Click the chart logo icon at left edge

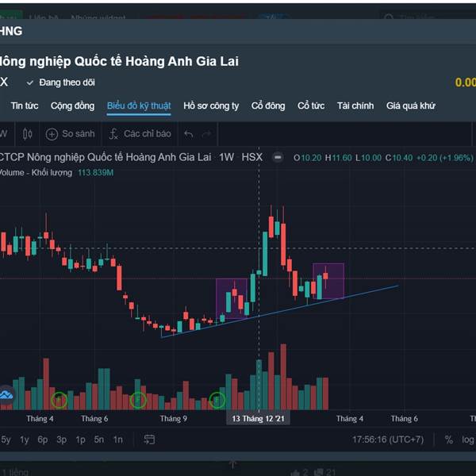[x=6, y=395]
